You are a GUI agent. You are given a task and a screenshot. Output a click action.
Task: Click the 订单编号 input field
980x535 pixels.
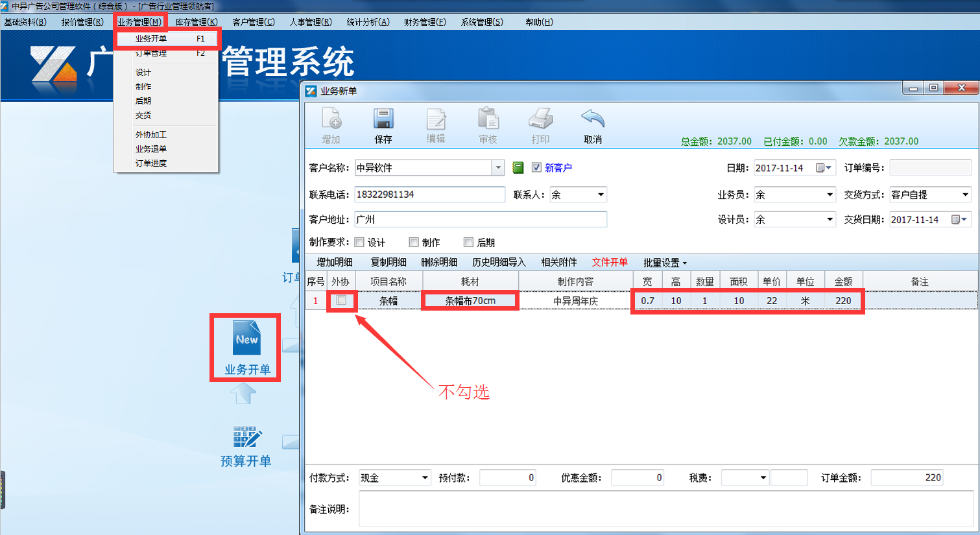pyautogui.click(x=930, y=168)
